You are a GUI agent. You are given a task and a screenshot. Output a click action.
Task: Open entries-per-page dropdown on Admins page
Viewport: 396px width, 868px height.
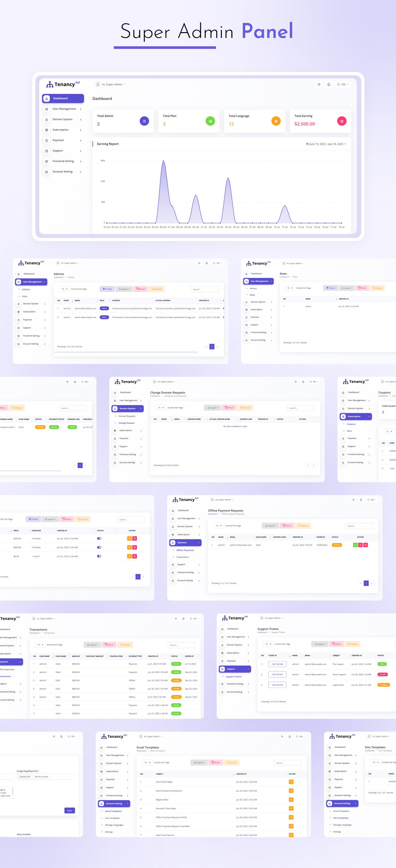pos(64,289)
